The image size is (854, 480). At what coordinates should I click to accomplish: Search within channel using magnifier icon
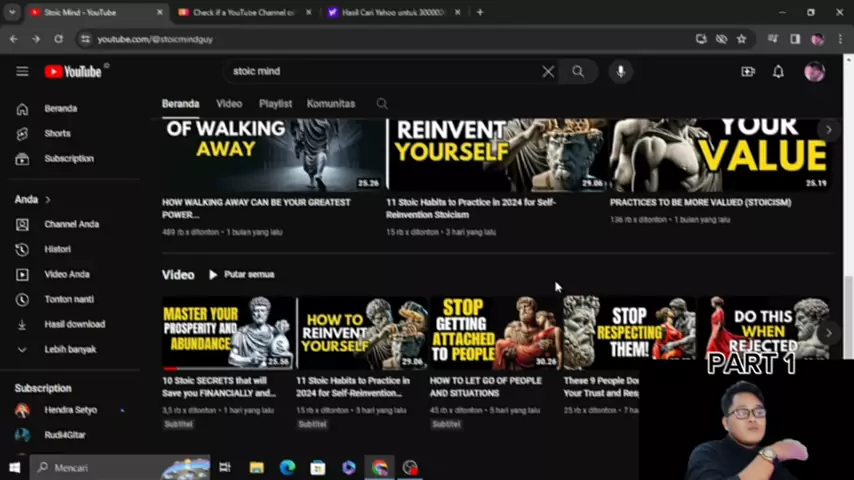coord(382,104)
